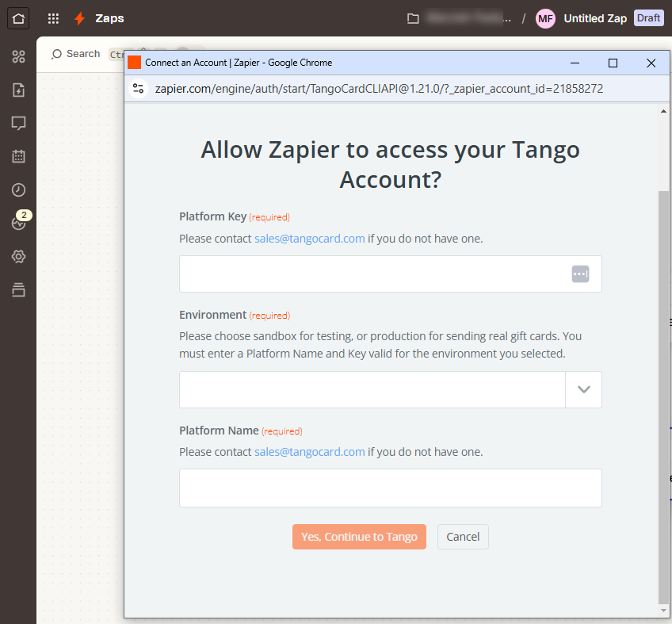Viewport: 672px width, 624px height.
Task: Click the Zaps lightning bolt logo
Action: (79, 18)
